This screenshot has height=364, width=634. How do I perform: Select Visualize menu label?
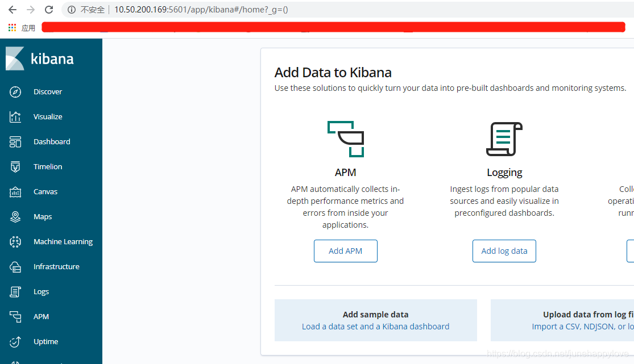pos(48,117)
